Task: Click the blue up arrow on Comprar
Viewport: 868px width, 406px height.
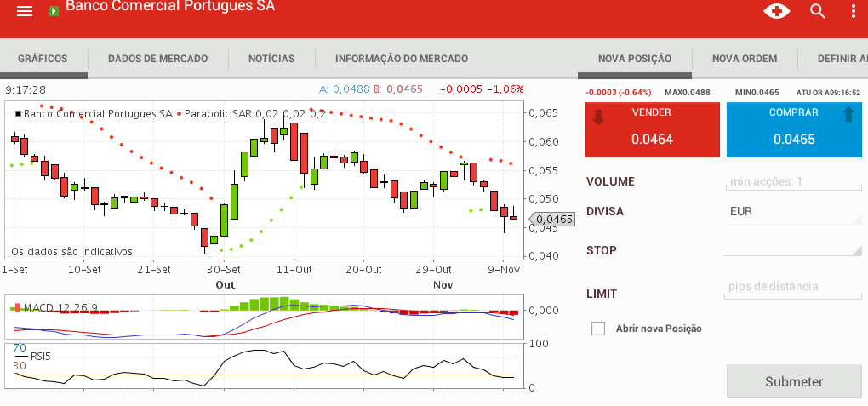Action: coord(848,114)
